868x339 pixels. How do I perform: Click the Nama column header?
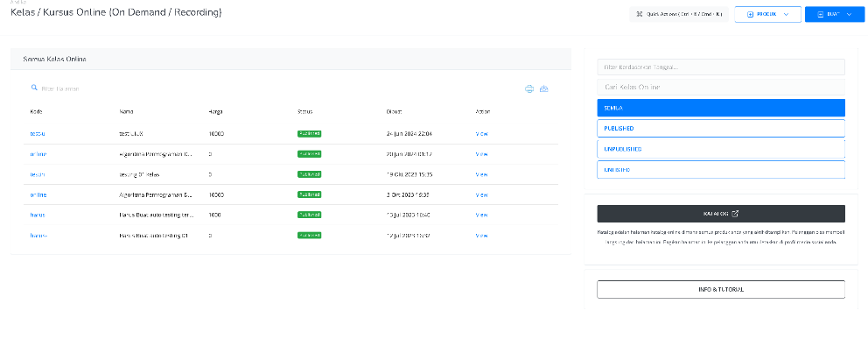tap(126, 112)
